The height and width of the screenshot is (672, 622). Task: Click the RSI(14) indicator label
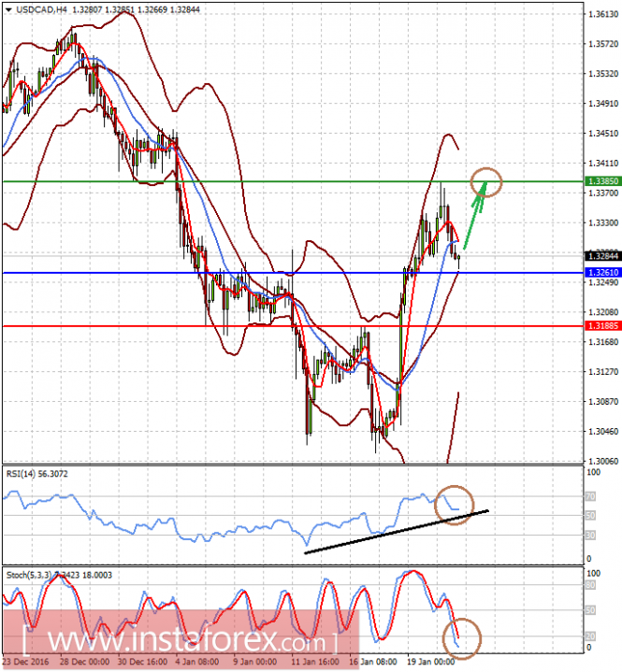[x=23, y=475]
